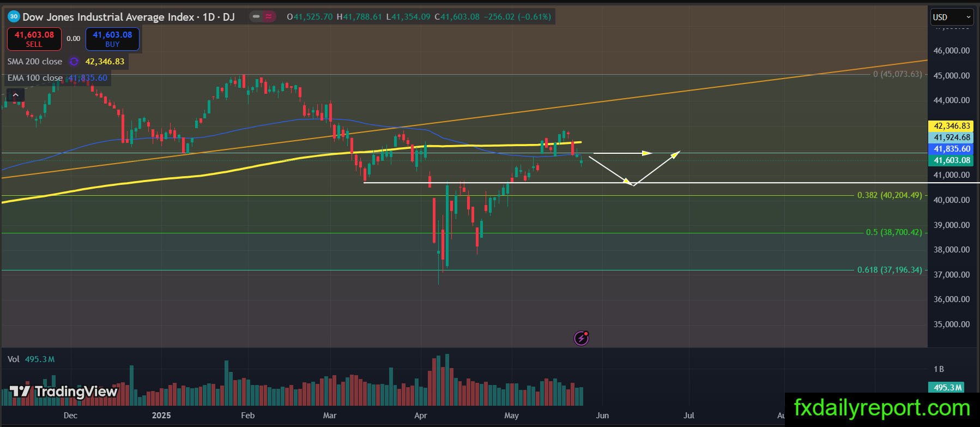Click the Open value O41,525.70
Image resolution: width=980 pixels, height=427 pixels.
point(310,17)
